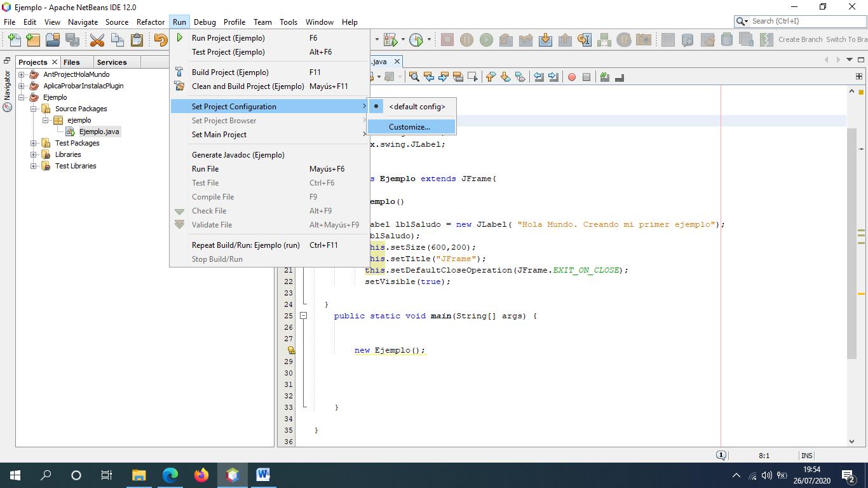
Task: Click the New File toolbar icon
Action: click(x=14, y=40)
